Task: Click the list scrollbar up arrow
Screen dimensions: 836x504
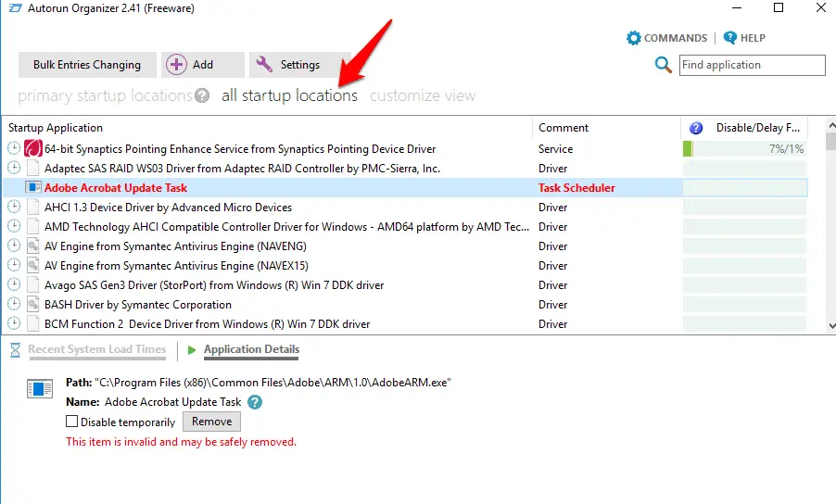Action: pyautogui.click(x=831, y=125)
